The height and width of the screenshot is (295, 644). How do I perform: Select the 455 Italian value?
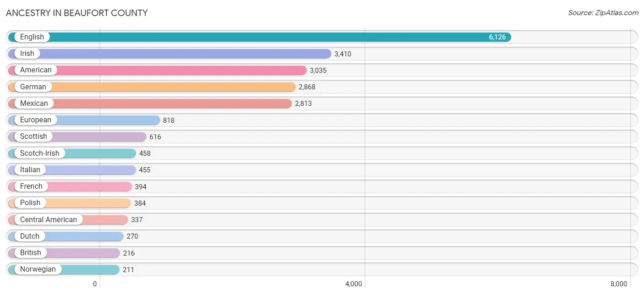pos(145,170)
